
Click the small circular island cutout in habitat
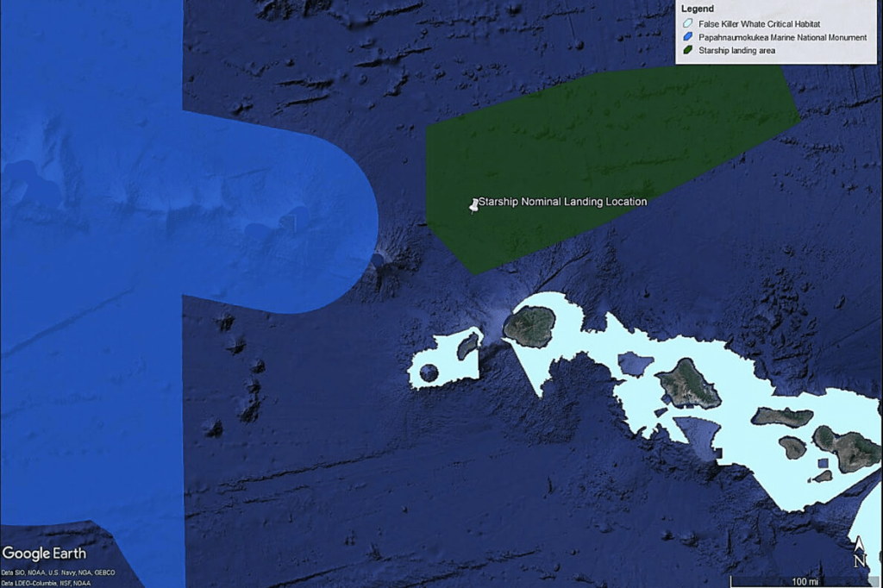[x=429, y=373]
